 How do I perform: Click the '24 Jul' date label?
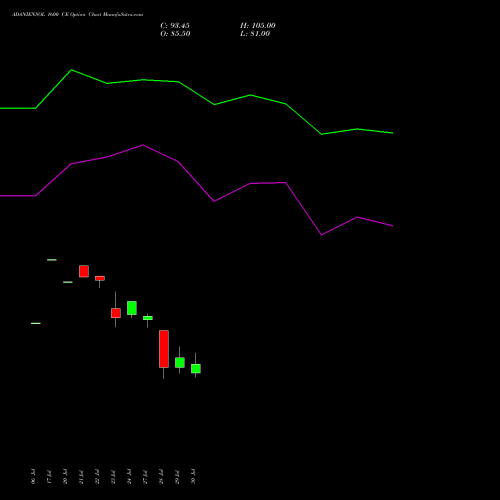129,477
